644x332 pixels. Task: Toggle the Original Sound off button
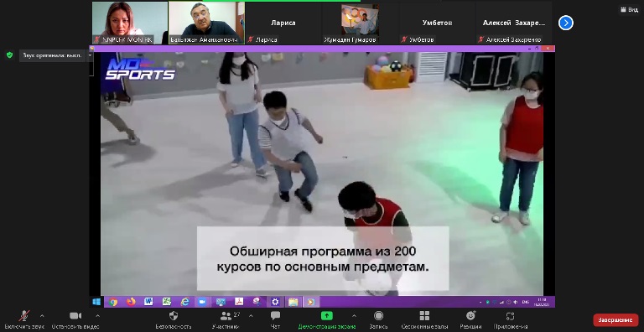(53, 55)
